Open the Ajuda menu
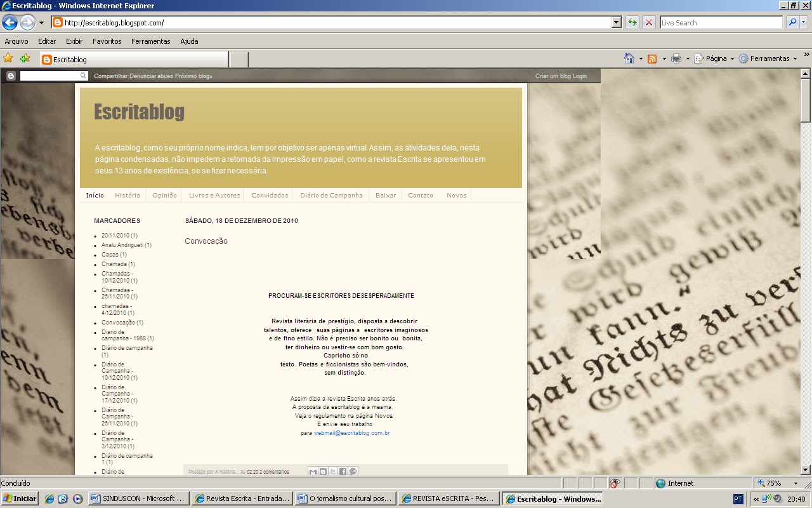The width and height of the screenshot is (812, 508). click(189, 41)
